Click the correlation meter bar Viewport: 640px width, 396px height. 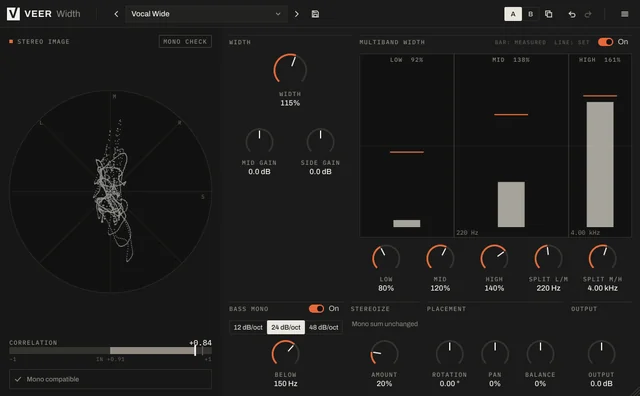pyautogui.click(x=110, y=350)
